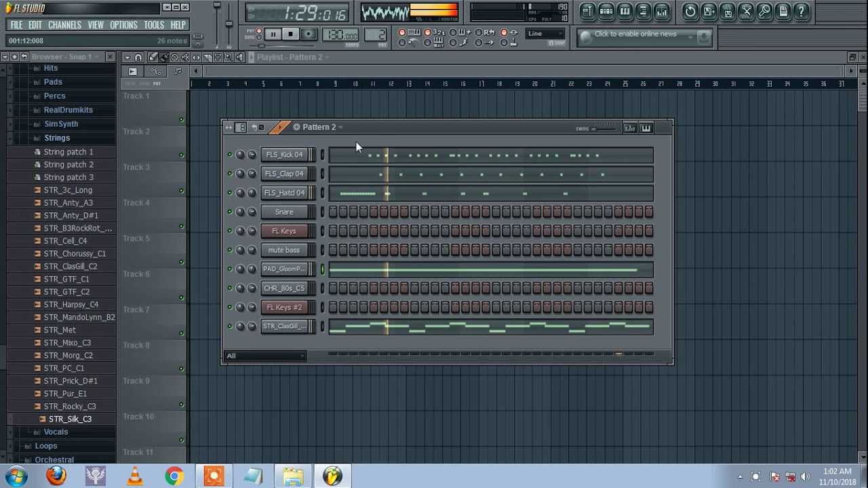This screenshot has height=488, width=868.
Task: Stop playback with the Stop button
Action: pos(290,34)
